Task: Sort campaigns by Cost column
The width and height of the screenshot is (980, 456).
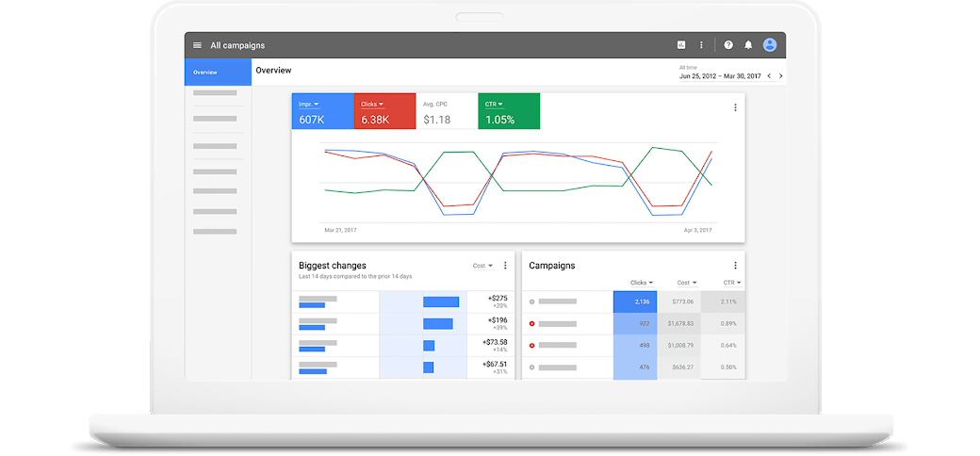Action: (x=687, y=283)
